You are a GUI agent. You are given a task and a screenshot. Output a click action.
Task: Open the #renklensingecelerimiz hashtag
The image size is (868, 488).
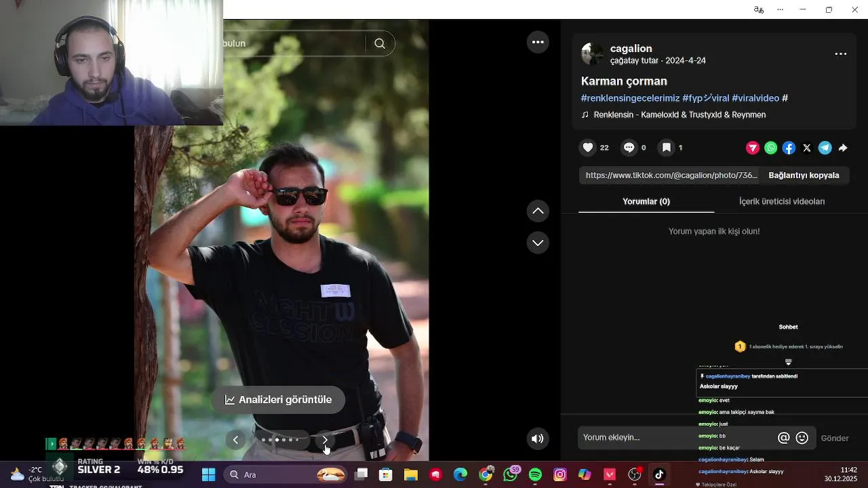coord(630,98)
